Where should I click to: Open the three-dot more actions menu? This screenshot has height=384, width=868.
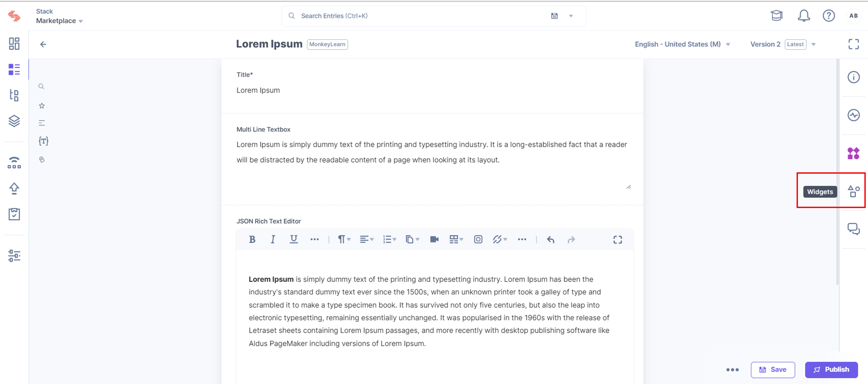(732, 370)
